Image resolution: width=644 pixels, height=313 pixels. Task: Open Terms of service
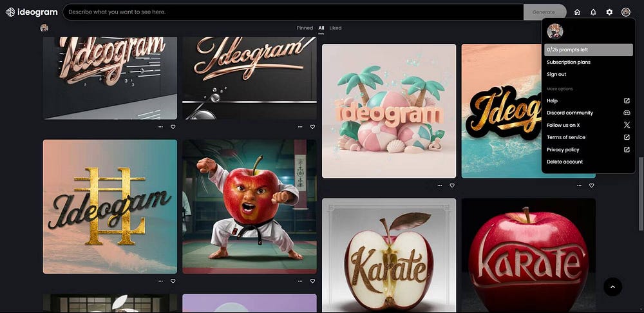pos(566,137)
